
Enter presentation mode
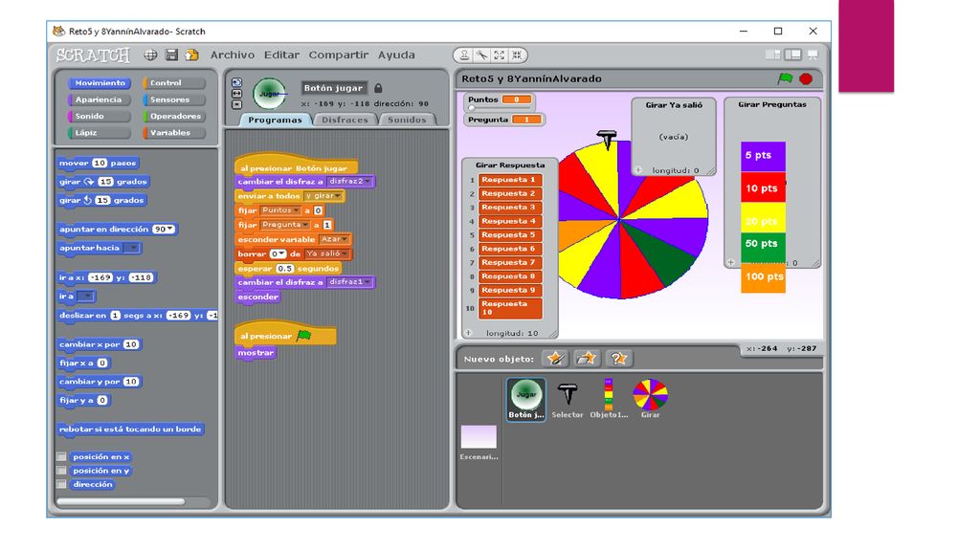point(813,55)
